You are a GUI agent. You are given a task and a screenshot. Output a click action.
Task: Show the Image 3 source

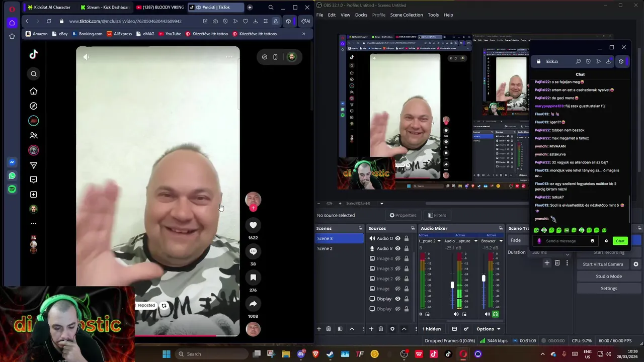(x=397, y=268)
